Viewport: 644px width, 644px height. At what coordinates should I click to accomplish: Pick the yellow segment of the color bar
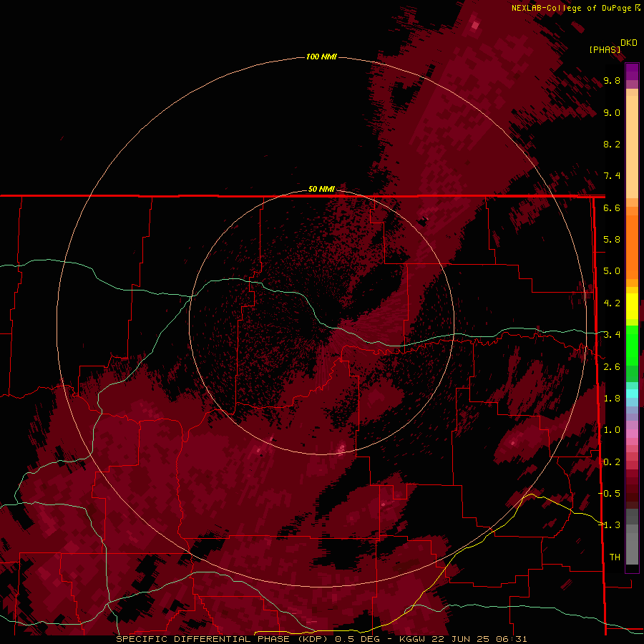tap(632, 306)
